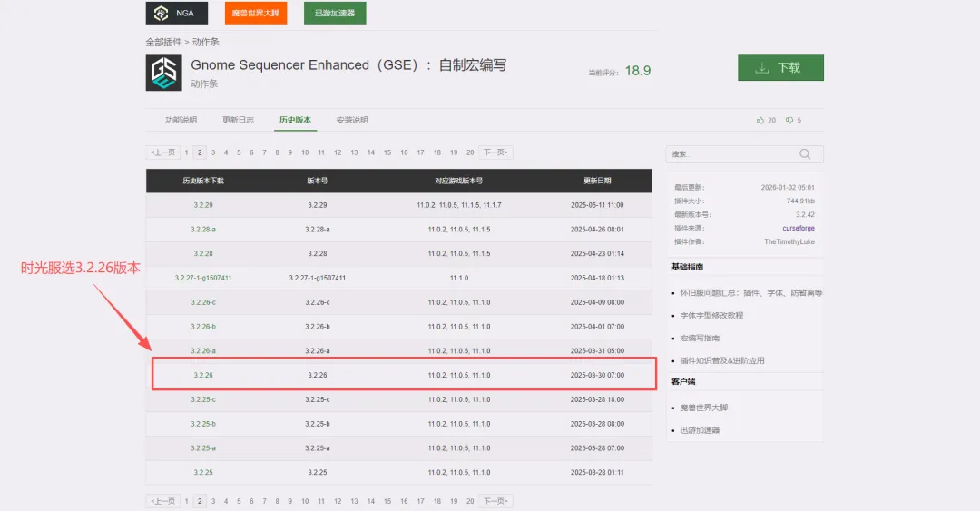980x511 pixels.
Task: Go to page 20 in top pagination
Action: [470, 152]
